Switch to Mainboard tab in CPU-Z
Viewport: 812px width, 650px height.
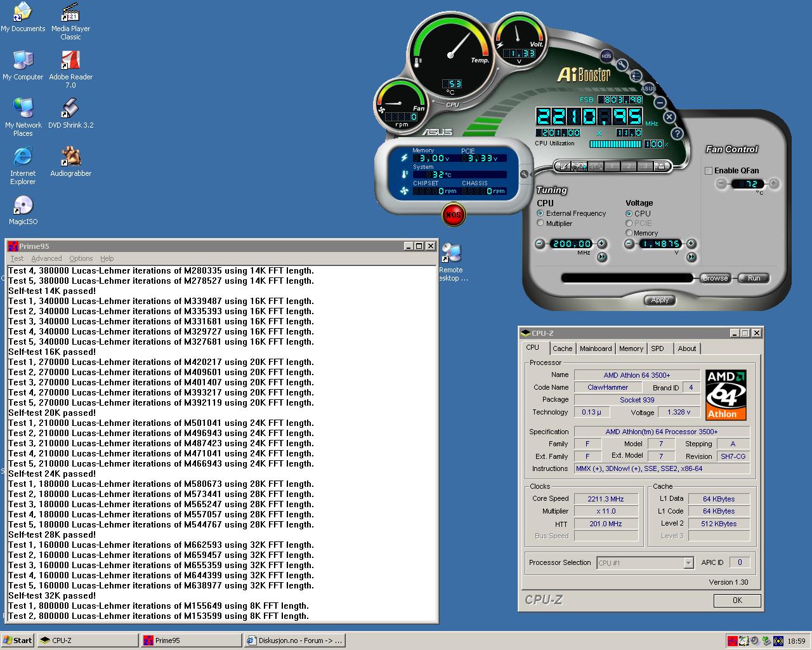click(x=596, y=348)
